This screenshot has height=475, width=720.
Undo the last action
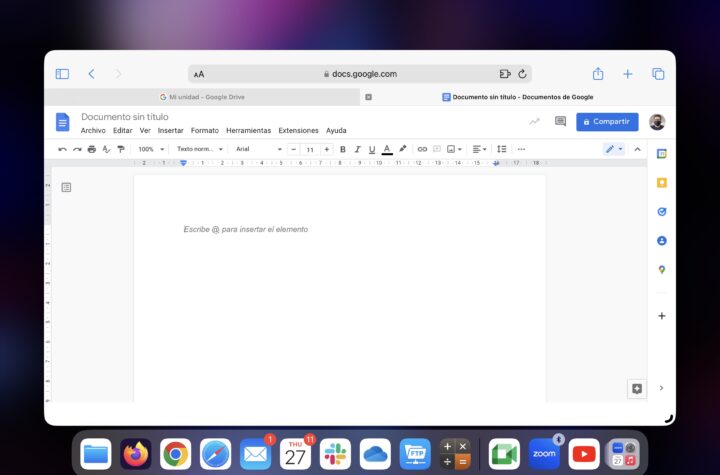(x=62, y=149)
